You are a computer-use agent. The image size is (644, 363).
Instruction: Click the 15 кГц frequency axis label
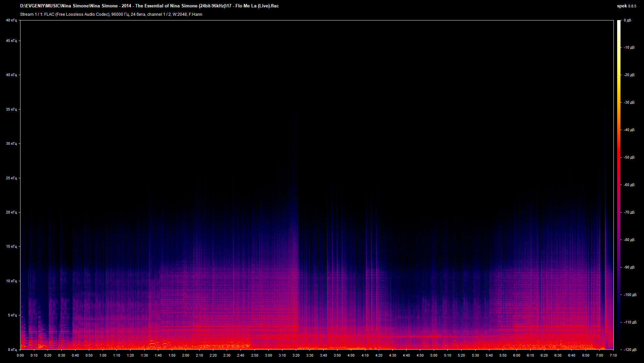11,247
